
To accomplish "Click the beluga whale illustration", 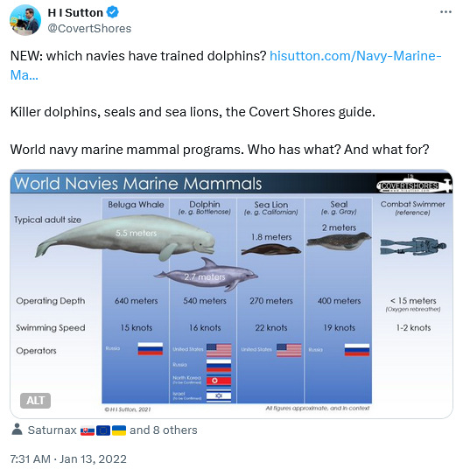I will tap(125, 238).
